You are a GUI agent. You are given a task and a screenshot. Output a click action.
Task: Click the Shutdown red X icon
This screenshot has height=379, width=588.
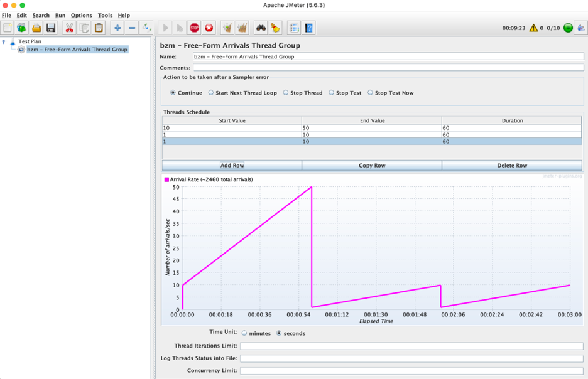coord(209,28)
